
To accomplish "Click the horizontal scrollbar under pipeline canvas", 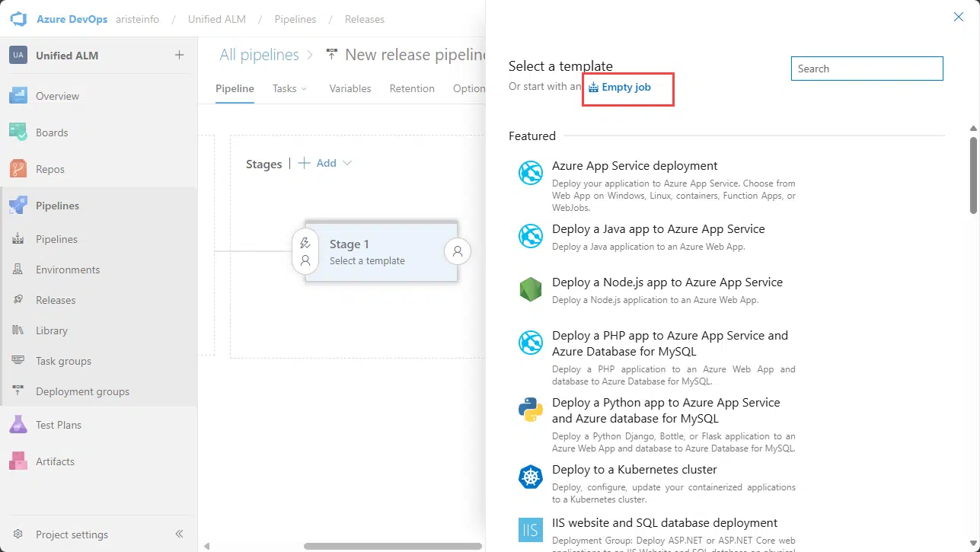I will (x=392, y=546).
